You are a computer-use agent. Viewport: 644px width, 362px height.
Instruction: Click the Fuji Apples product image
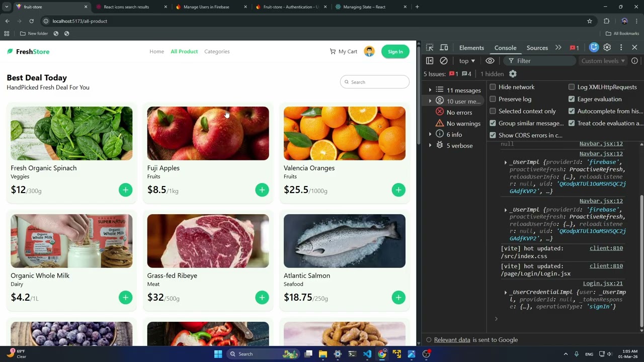(x=208, y=133)
